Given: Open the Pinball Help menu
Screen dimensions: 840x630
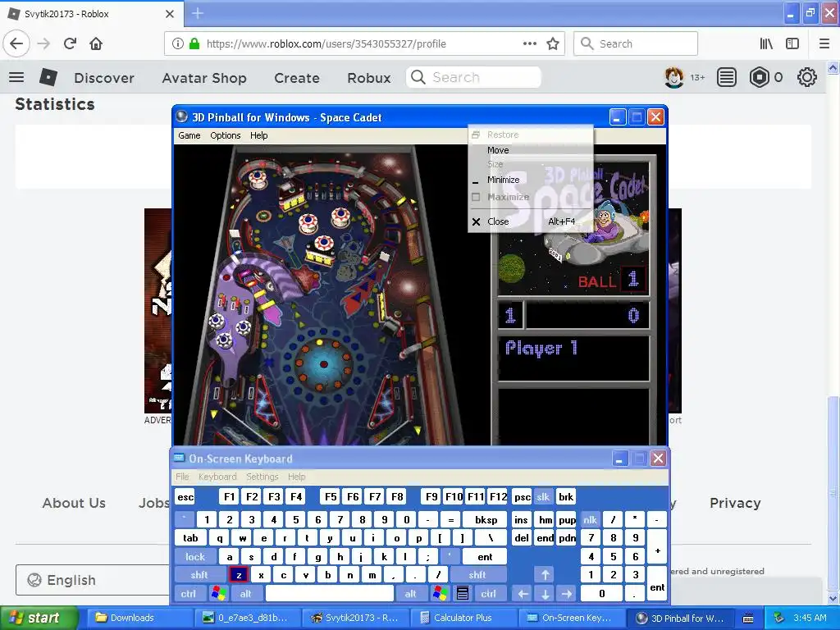Looking at the screenshot, I should 258,135.
